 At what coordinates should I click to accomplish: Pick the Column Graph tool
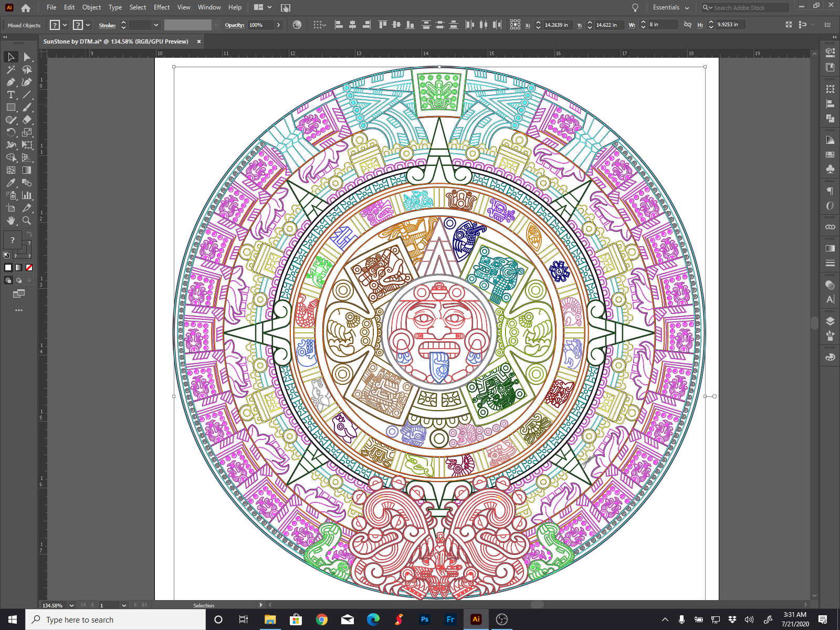[27, 195]
